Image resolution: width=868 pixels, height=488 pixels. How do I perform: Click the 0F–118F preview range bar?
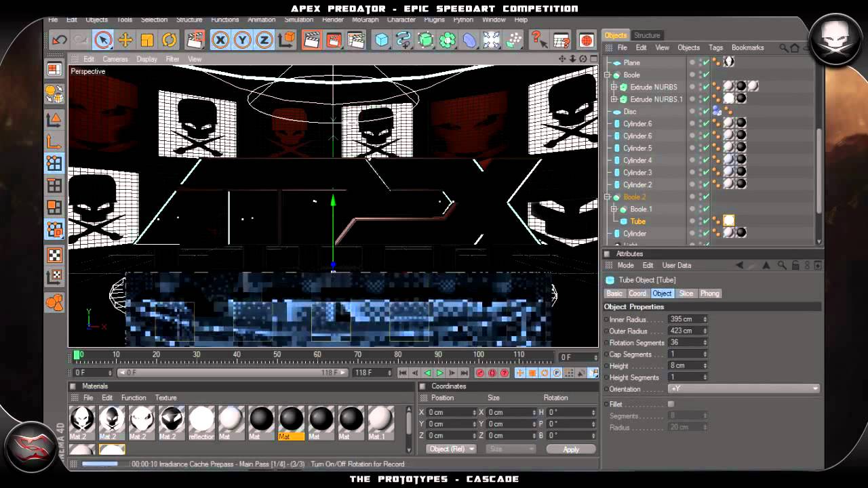pyautogui.click(x=233, y=373)
